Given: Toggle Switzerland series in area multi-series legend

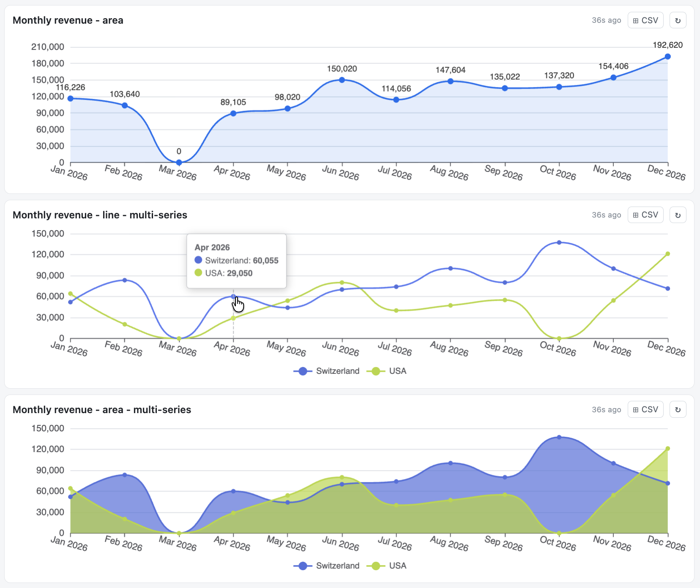Looking at the screenshot, I should 326,566.
